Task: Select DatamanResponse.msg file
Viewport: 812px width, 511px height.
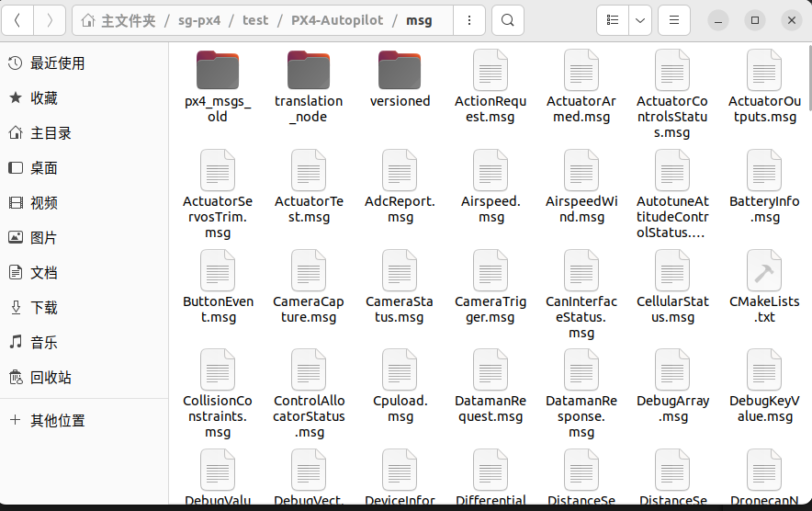Action: [581, 394]
